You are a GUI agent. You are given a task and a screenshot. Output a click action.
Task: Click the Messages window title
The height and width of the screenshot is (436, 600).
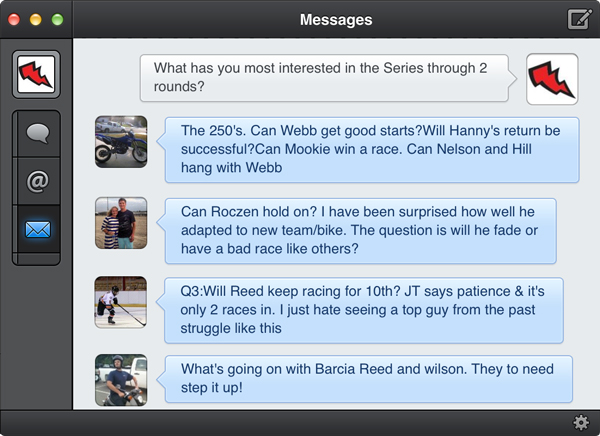pos(336,19)
